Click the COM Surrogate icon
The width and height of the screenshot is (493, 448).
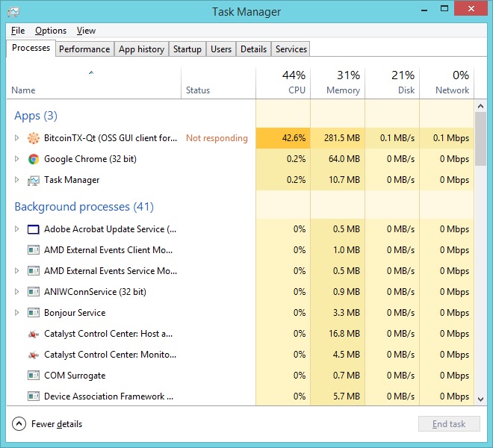pos(34,376)
